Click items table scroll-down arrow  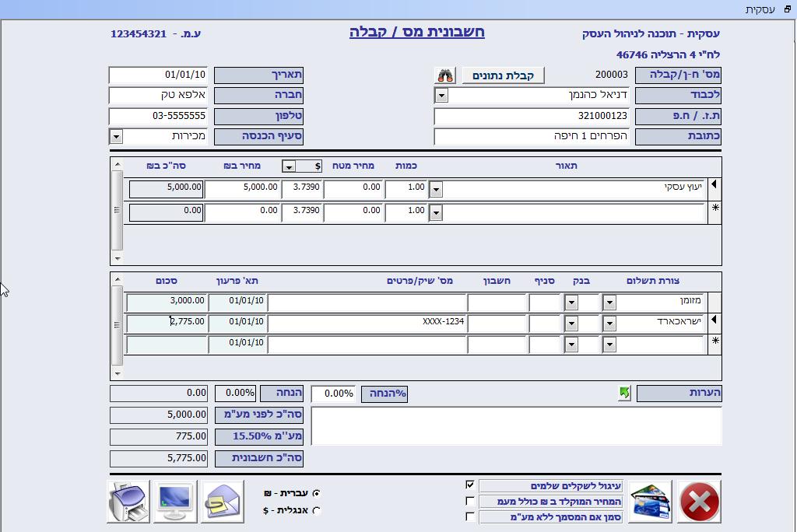point(118,258)
